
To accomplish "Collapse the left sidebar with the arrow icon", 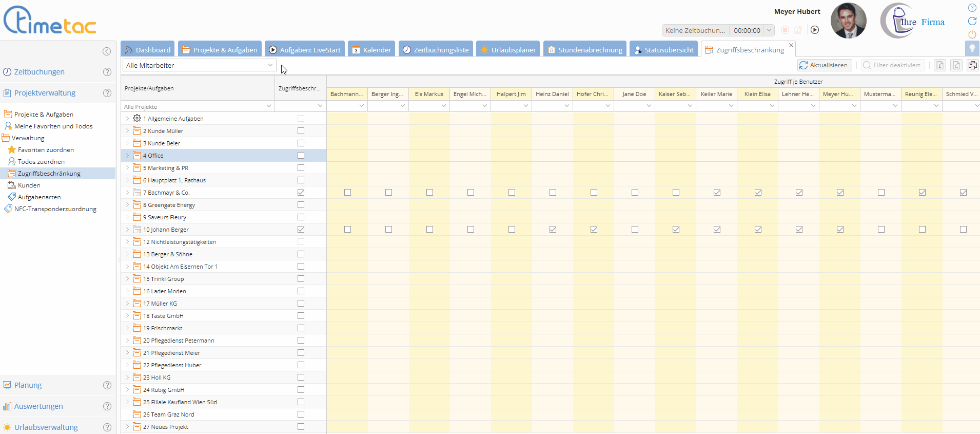I will (x=107, y=51).
